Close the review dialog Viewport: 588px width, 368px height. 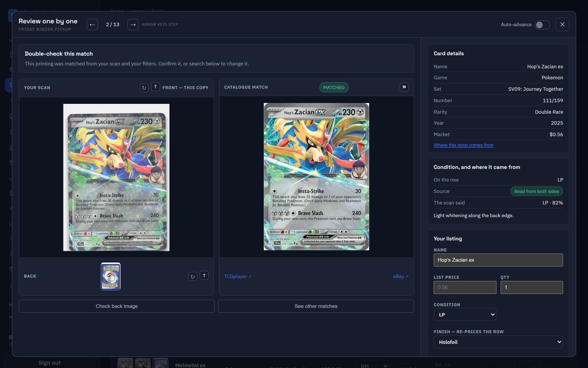(x=562, y=25)
